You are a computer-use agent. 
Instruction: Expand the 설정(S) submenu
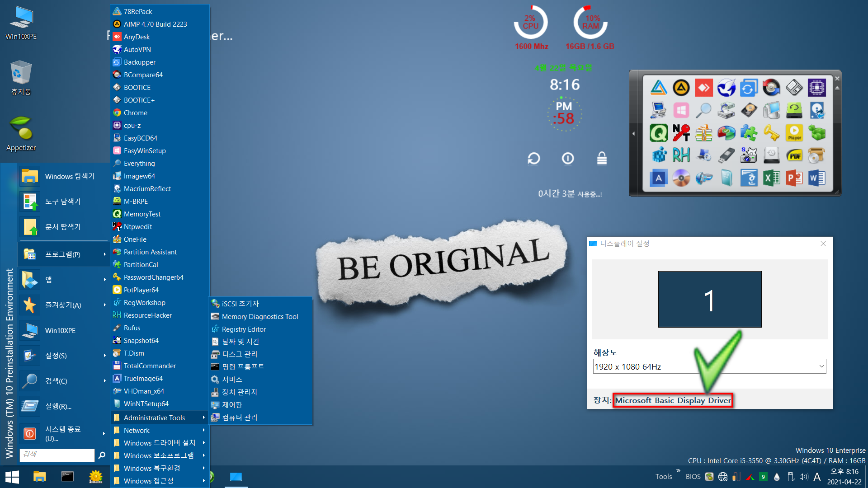[64, 356]
